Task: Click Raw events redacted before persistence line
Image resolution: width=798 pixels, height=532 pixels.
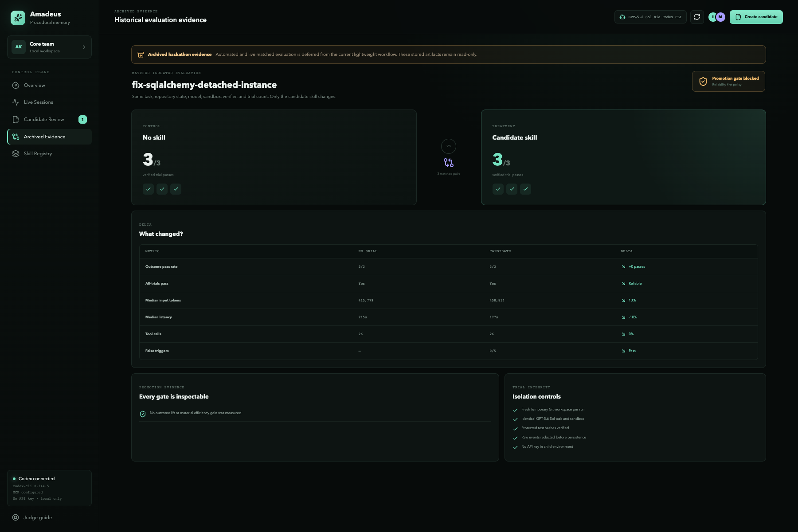Action: (x=554, y=437)
